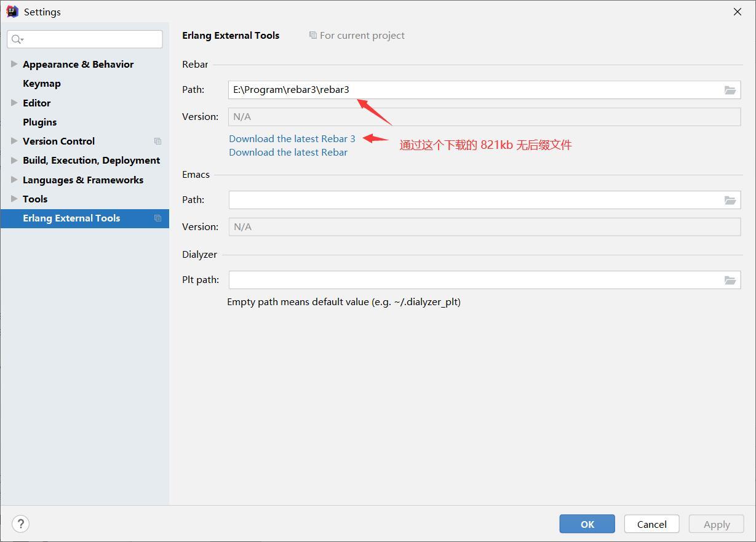
Task: Expand the Tools section
Action: coord(14,199)
